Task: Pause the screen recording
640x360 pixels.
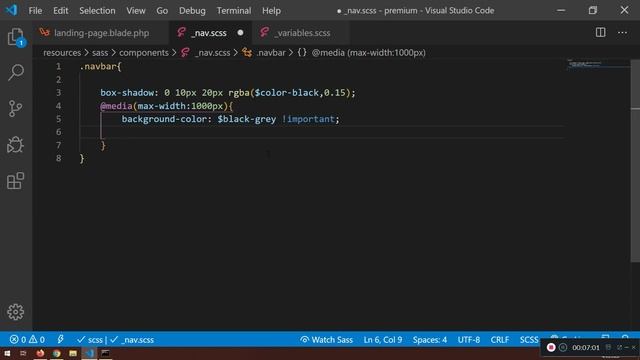Action: [563, 347]
